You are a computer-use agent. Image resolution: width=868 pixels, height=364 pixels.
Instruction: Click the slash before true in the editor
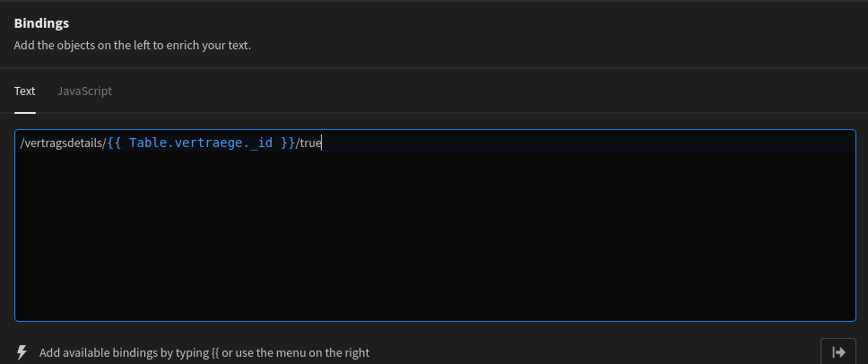[297, 143]
